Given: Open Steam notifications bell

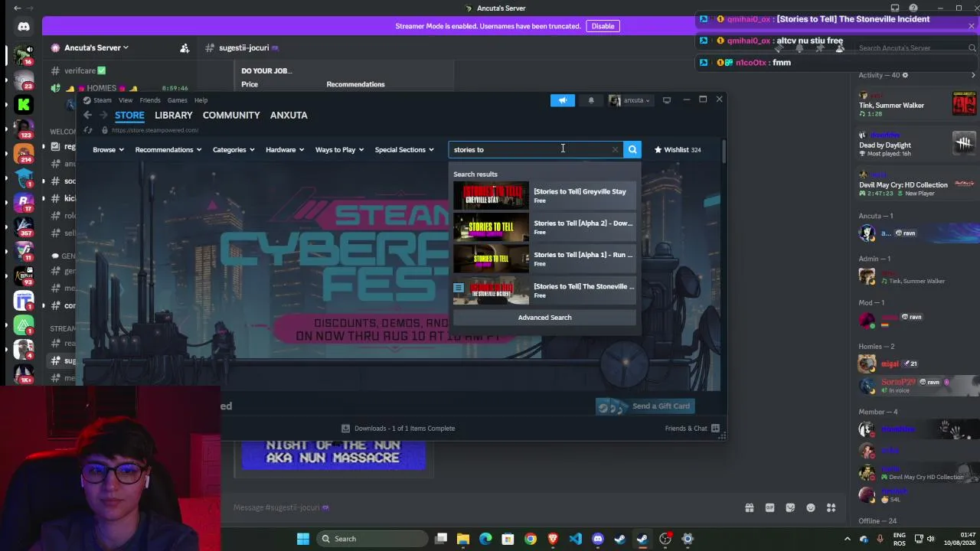Looking at the screenshot, I should coord(591,100).
